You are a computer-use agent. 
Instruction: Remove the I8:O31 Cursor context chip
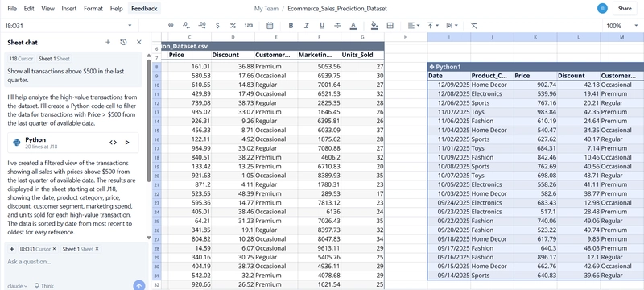[54, 249]
